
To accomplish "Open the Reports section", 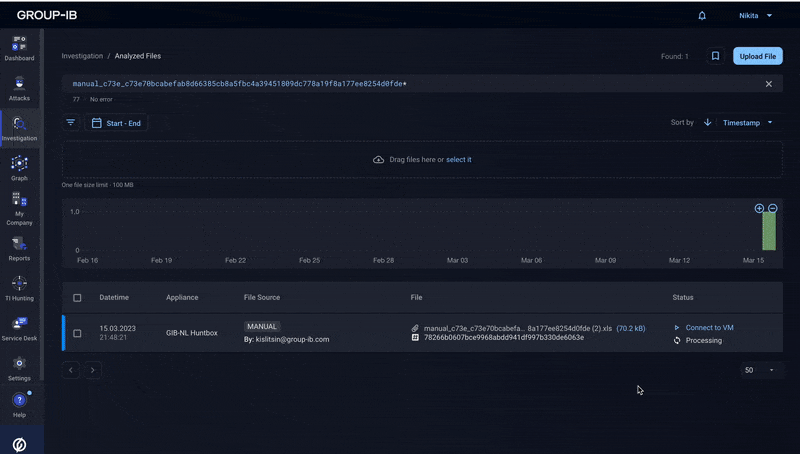I will click(19, 249).
